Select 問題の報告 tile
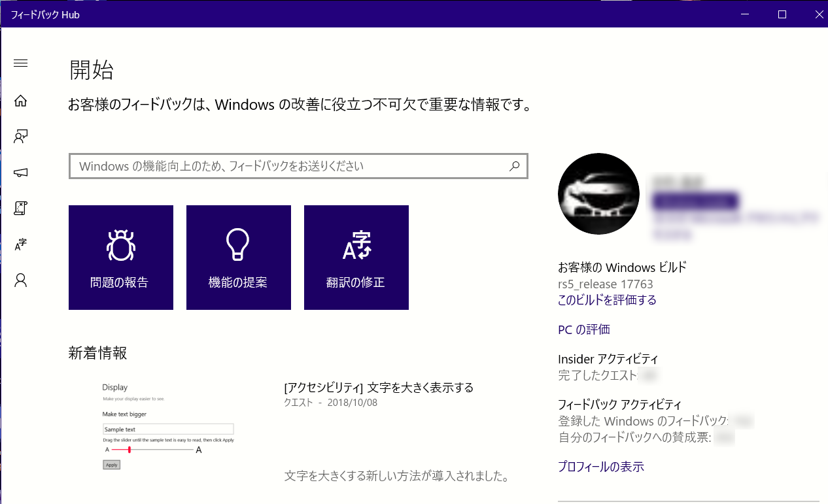Screen dimensions: 828x504 click(121, 258)
